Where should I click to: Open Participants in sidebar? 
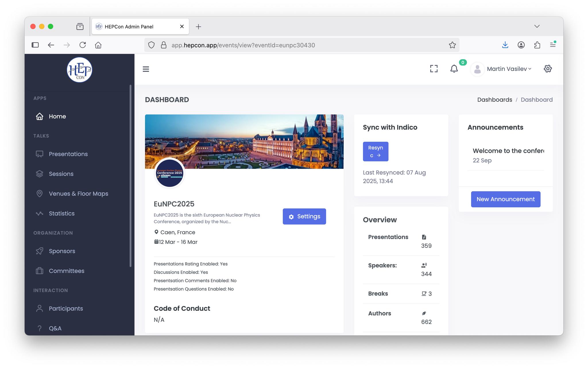[65, 309]
